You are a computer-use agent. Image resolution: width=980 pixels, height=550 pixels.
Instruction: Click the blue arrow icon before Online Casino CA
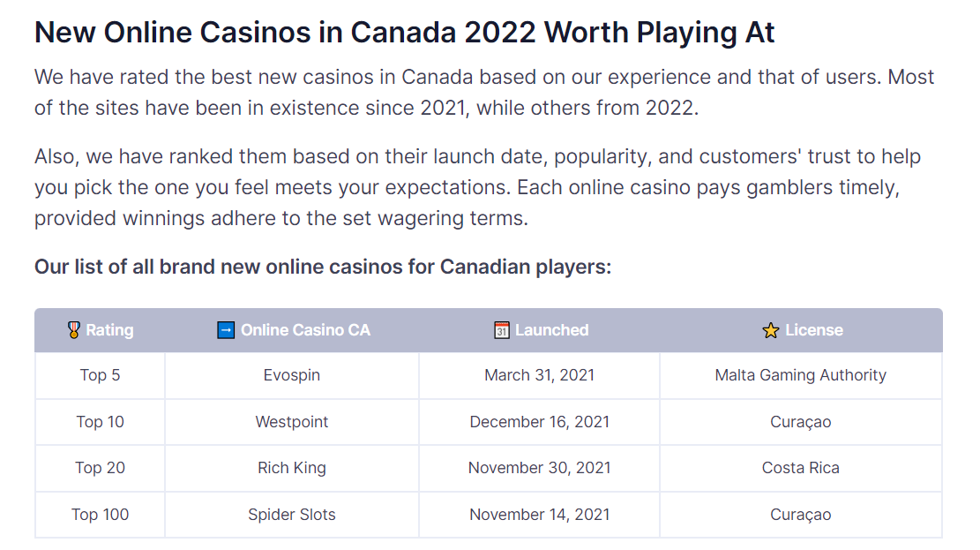pos(226,330)
